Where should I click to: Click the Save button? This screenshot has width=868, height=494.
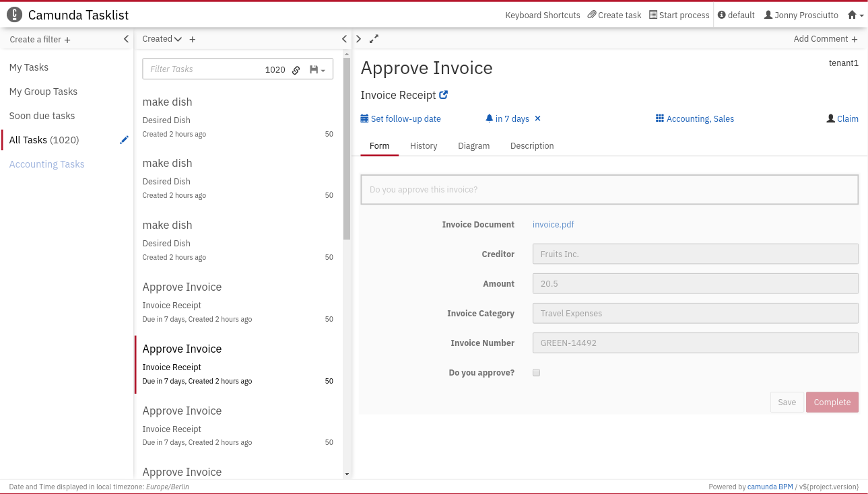click(787, 402)
